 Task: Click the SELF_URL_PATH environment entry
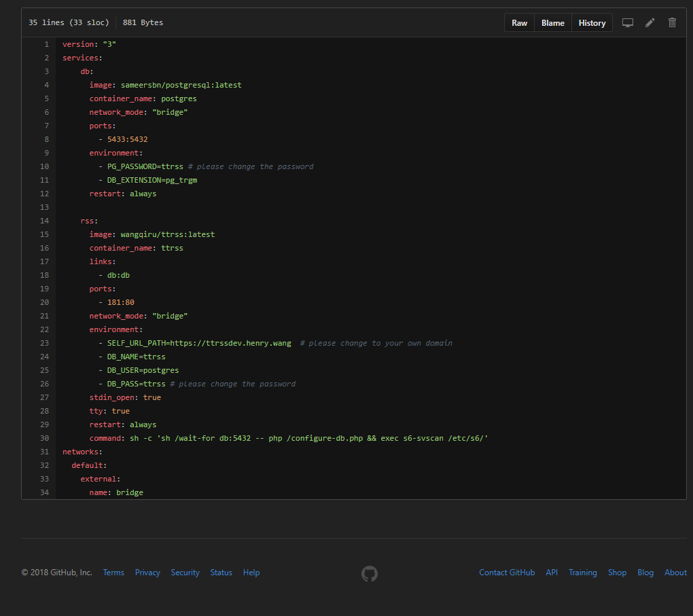(199, 343)
